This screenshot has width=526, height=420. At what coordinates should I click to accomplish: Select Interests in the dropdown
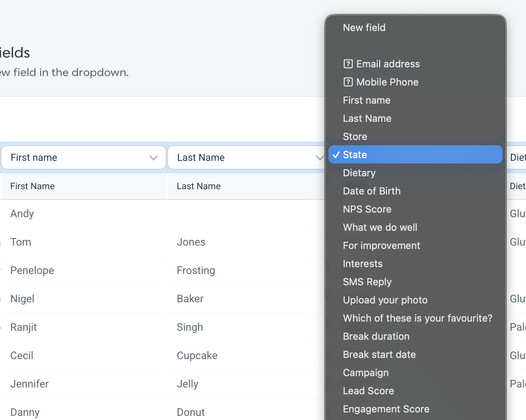click(415, 264)
